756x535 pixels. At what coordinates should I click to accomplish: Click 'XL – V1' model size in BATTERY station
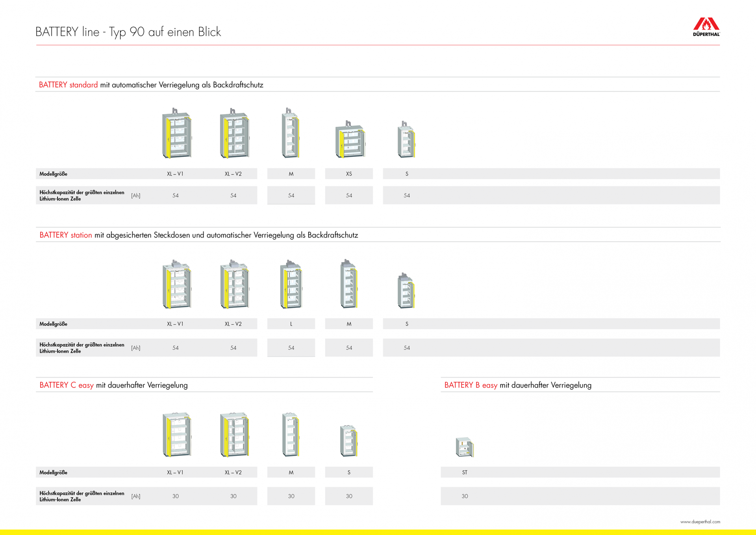pyautogui.click(x=175, y=324)
